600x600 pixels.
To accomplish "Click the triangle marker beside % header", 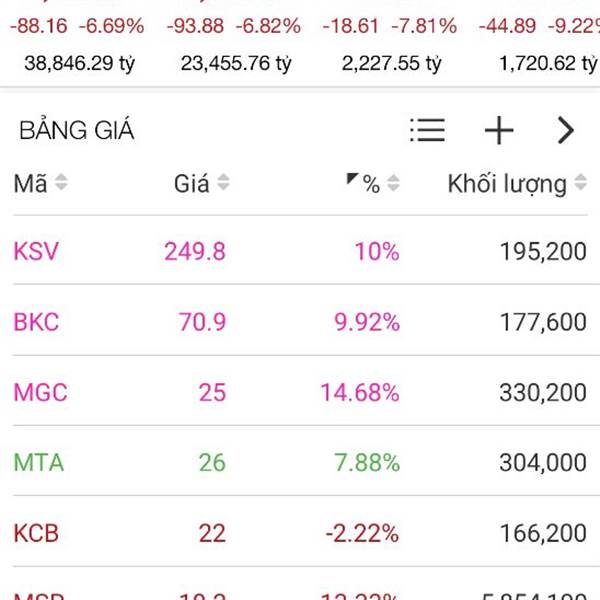I will point(352,179).
